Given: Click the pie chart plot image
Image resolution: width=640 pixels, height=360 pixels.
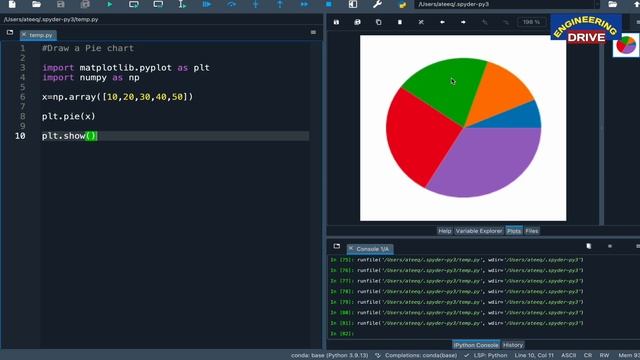Looking at the screenshot, I should pos(463,128).
